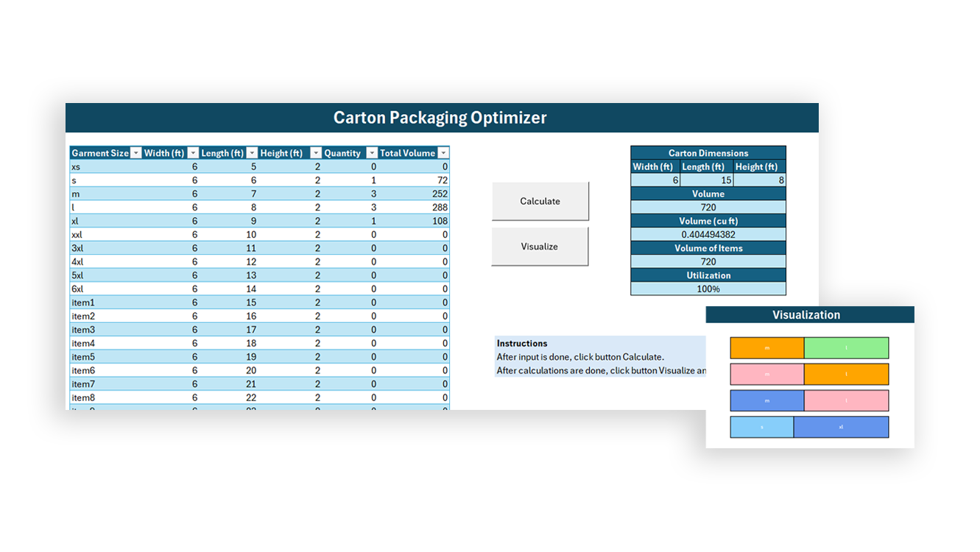
Task: Select the xxl garment size cell
Action: click(106, 235)
